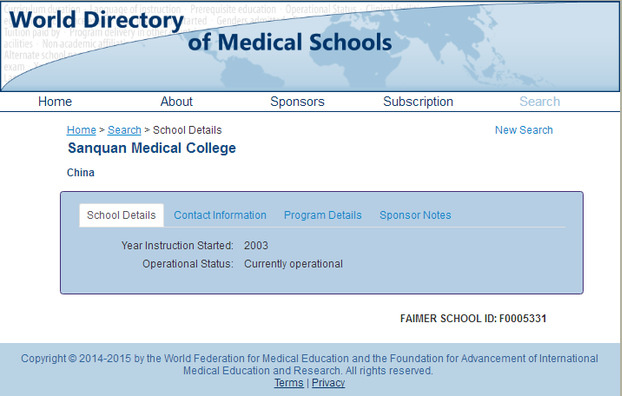Go to the Sponsors navigation item
The height and width of the screenshot is (396, 622).
(x=297, y=102)
